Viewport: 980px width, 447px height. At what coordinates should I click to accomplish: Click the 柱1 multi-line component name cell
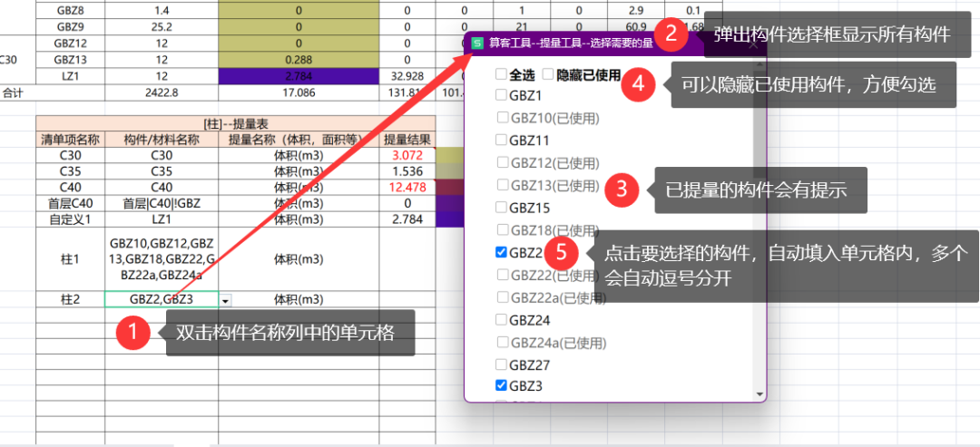(161, 258)
